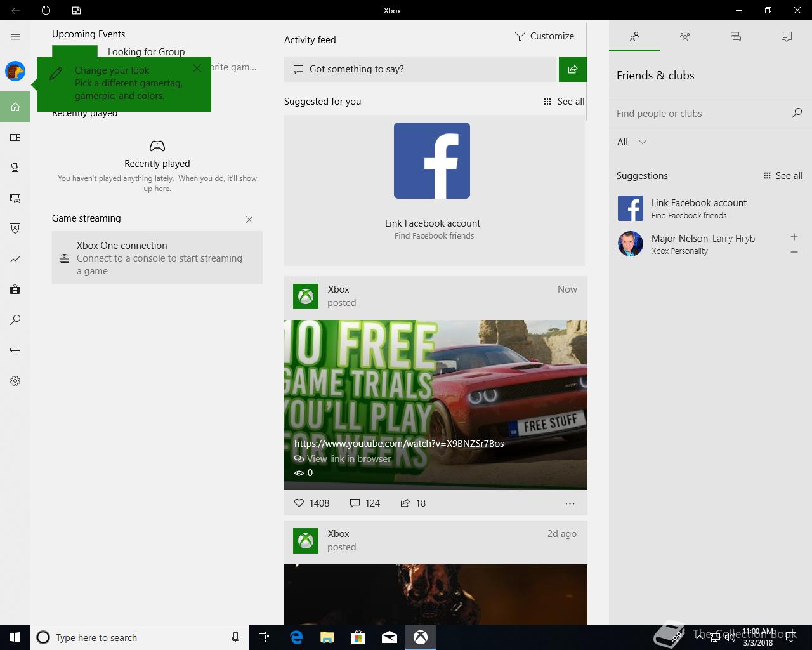This screenshot has width=812, height=650.
Task: Click the refresh icon in title bar
Action: [x=46, y=10]
